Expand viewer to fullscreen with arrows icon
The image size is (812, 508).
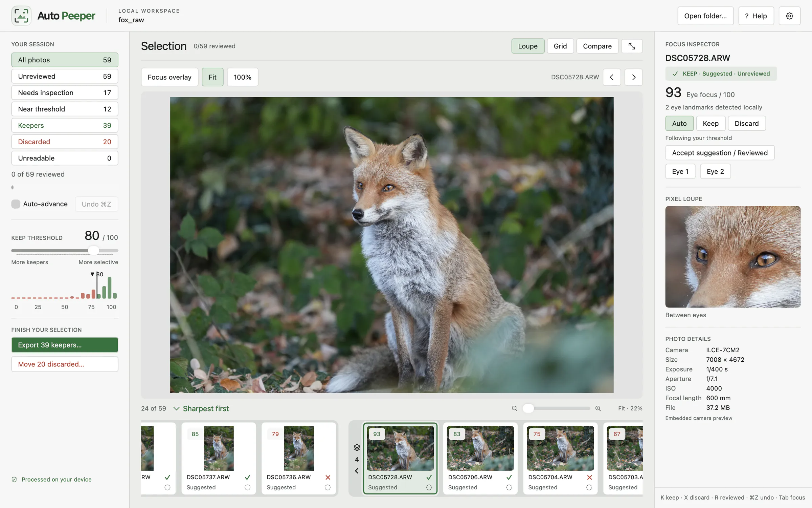click(x=632, y=46)
